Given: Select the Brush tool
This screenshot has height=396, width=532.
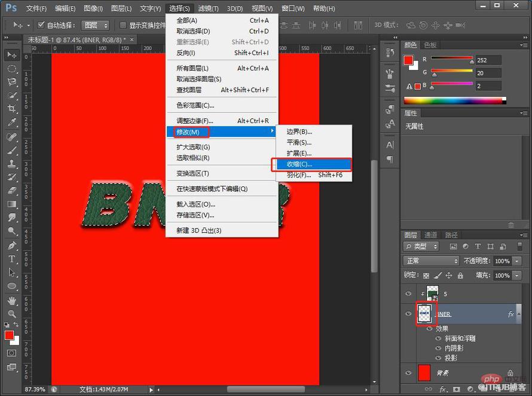Looking at the screenshot, I should tap(12, 150).
